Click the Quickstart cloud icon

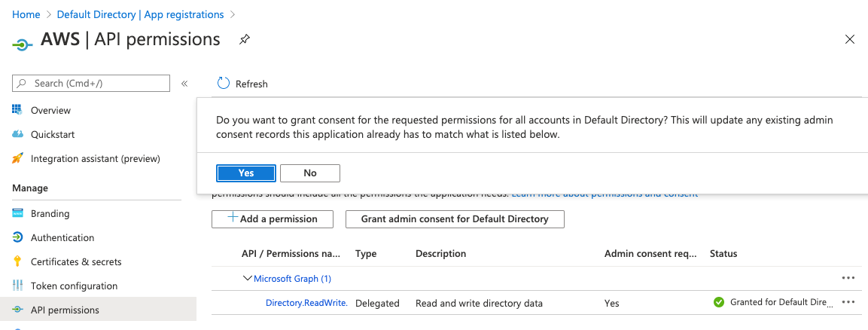[x=17, y=134]
